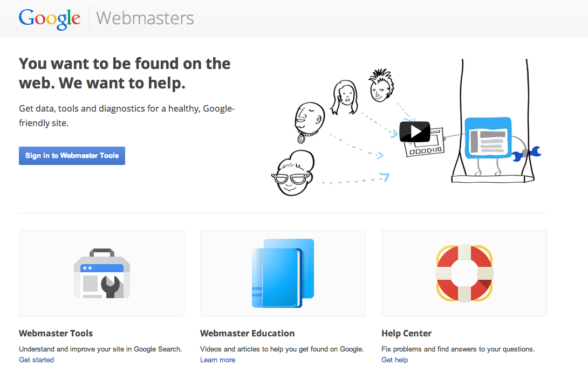Screen dimensions: 588x386
Task: Click the blue web page character on swing
Action: (488, 138)
